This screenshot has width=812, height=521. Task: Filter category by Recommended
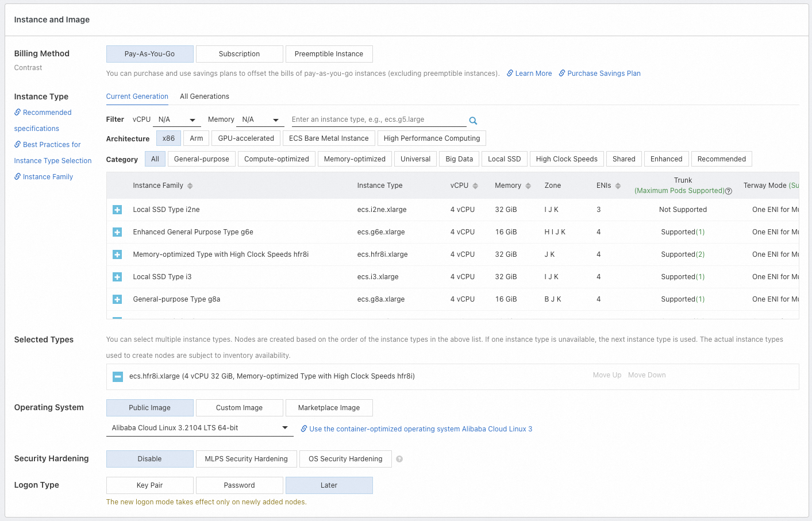click(722, 159)
